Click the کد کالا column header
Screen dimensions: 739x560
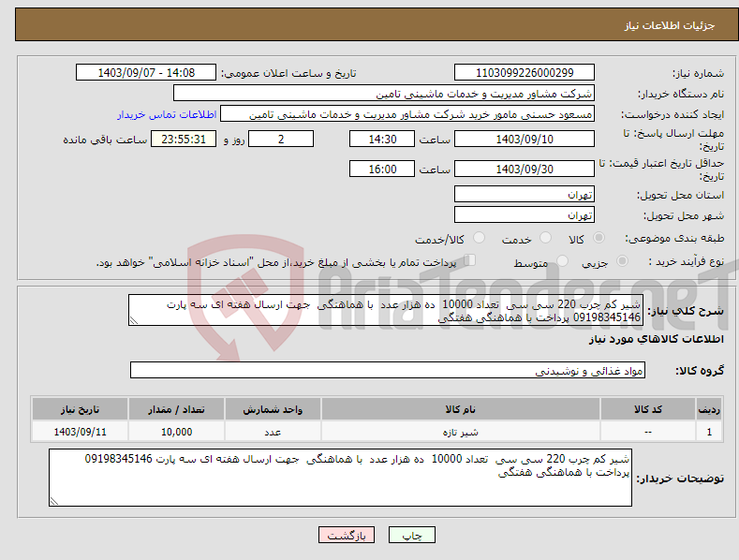coord(648,409)
